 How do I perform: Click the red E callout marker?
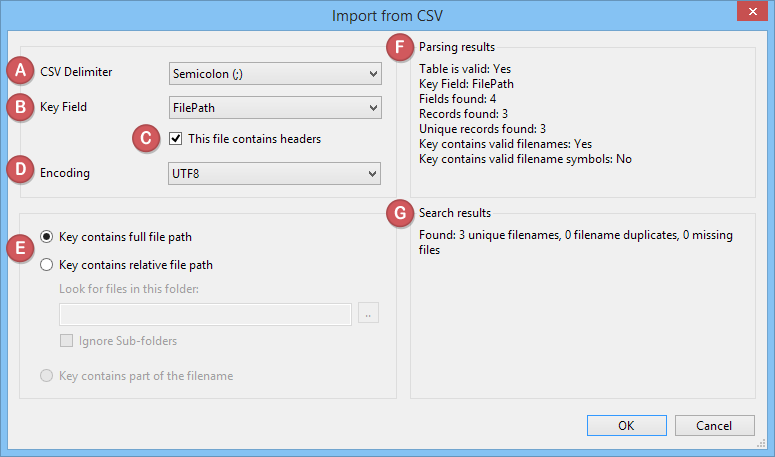tap(19, 248)
